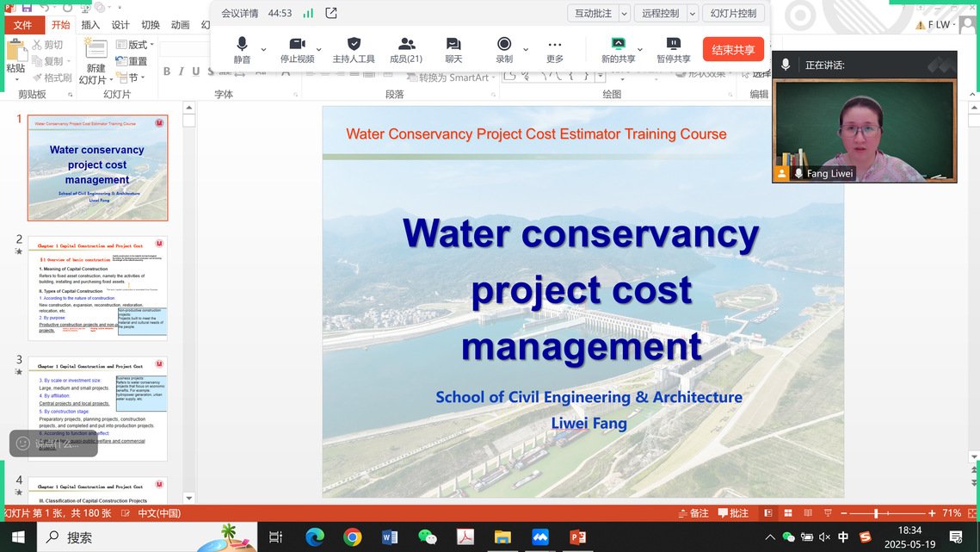This screenshot has width=980, height=552.
Task: Expand new share options arrow
Action: click(640, 49)
